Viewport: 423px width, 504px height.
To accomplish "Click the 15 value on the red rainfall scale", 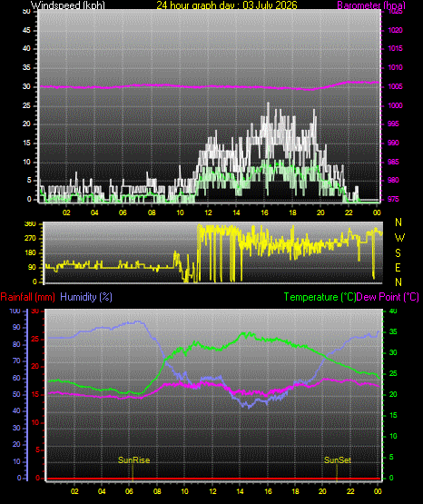I will point(35,394).
